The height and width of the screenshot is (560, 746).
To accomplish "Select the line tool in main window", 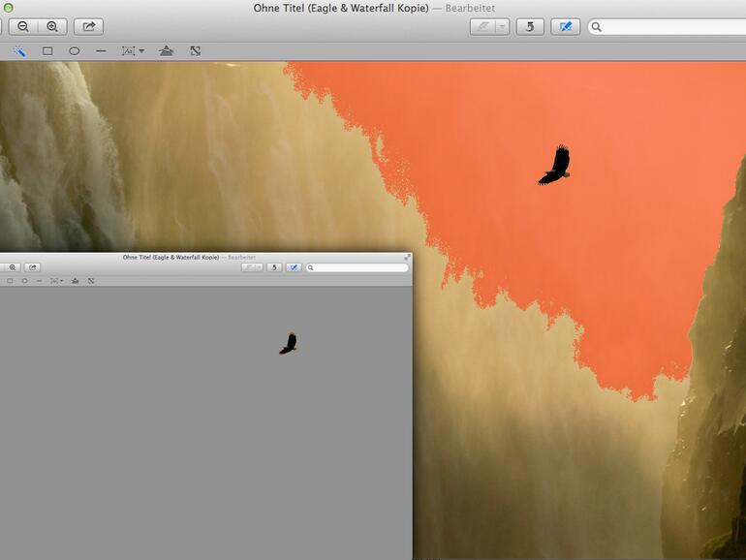I will 101,51.
